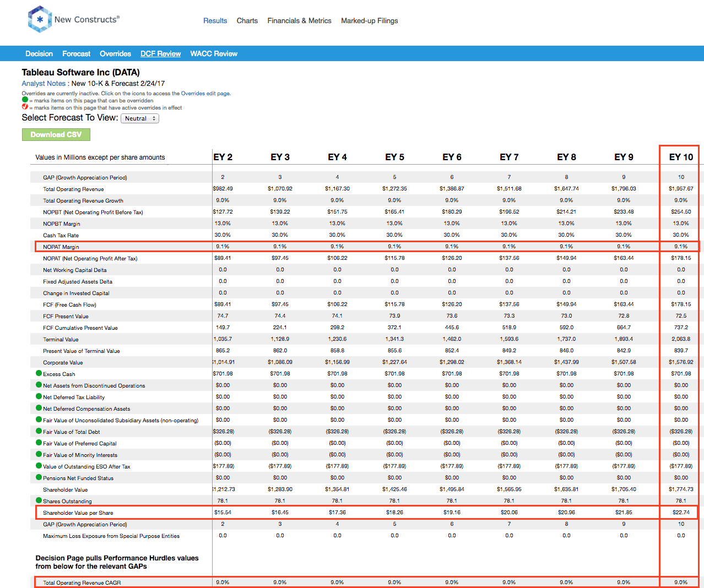
Task: Click the $1,774.73 shareholder value in EY 10
Action: click(681, 489)
